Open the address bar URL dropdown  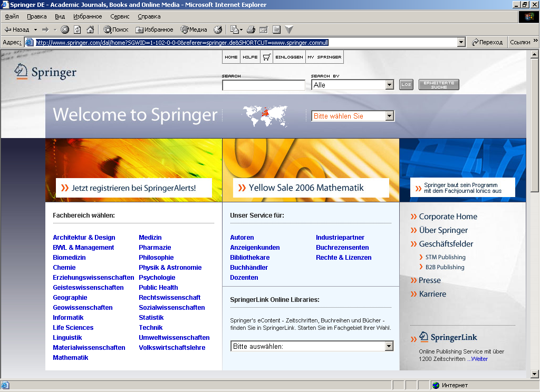(461, 42)
